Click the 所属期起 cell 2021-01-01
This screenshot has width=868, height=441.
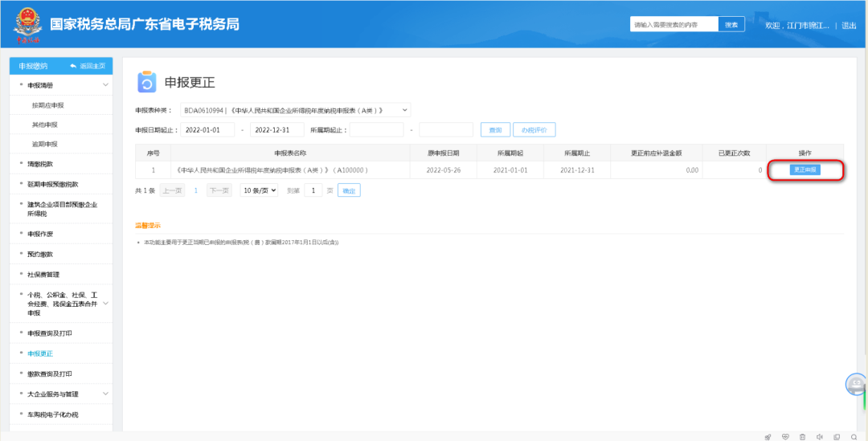coord(510,169)
